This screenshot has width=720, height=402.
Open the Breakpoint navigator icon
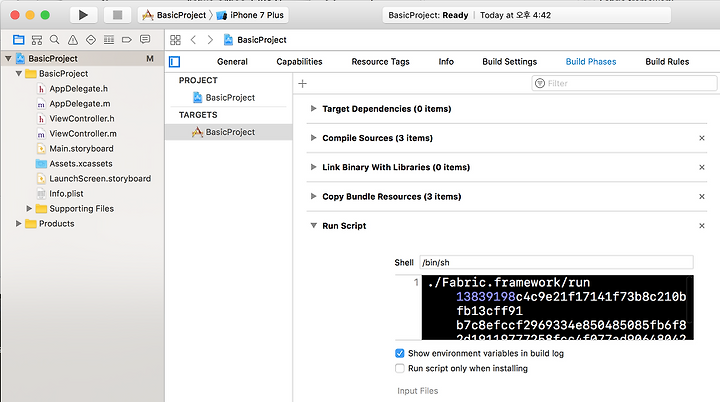coord(127,40)
